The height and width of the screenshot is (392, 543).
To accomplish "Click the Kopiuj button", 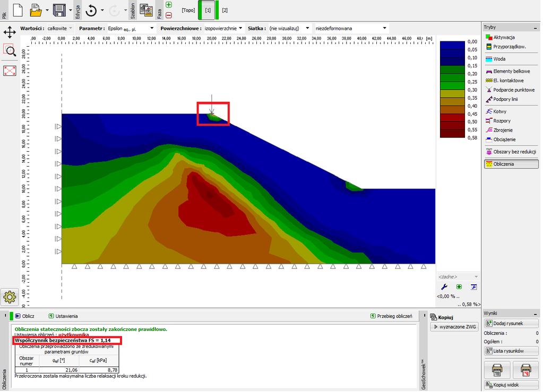I will 442,317.
